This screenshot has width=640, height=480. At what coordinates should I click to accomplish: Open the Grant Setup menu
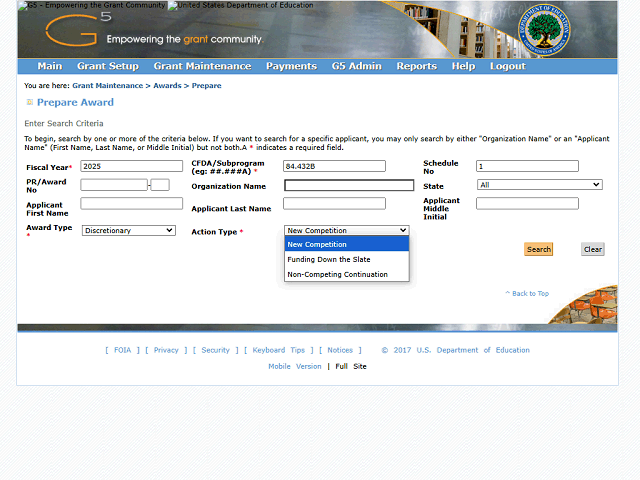[108, 66]
